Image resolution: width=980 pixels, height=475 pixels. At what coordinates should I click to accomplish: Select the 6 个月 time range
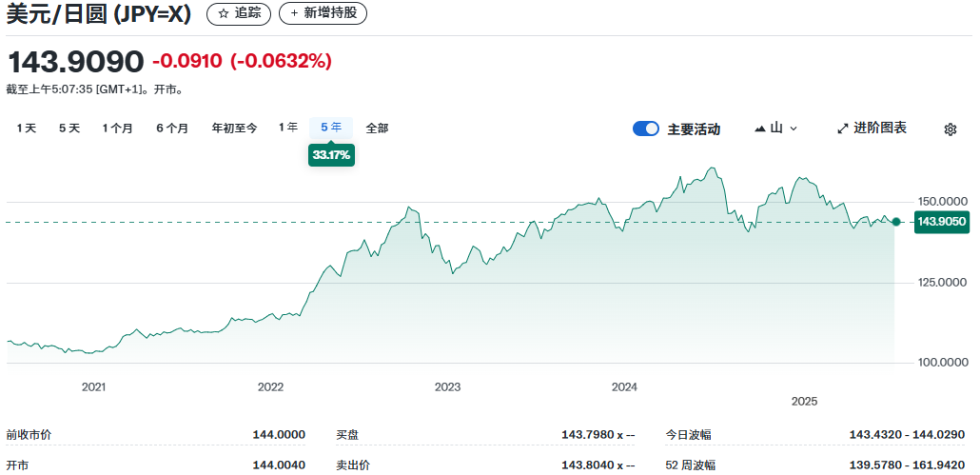tap(172, 129)
